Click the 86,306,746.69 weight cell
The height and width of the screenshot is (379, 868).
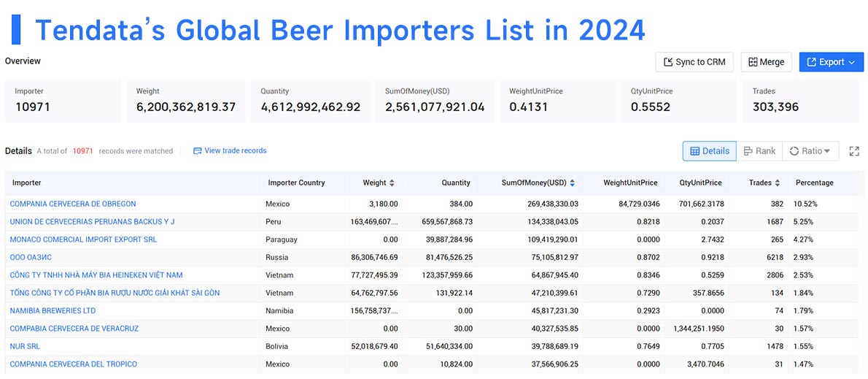point(374,257)
